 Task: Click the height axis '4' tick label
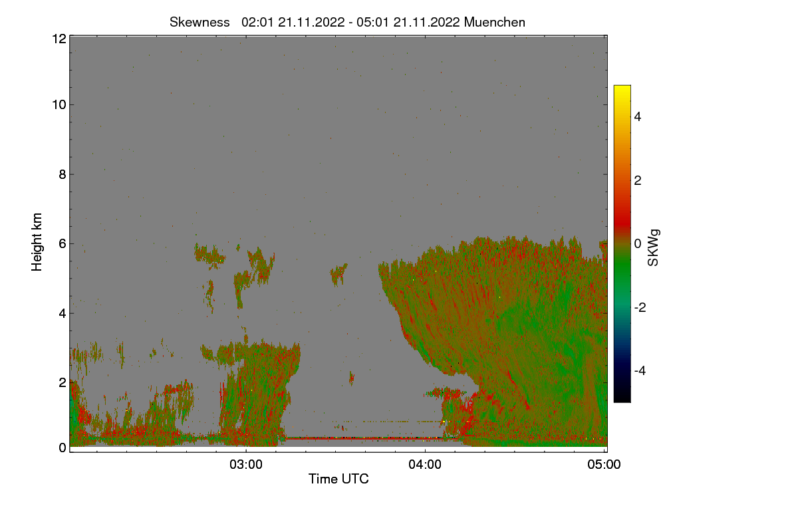click(63, 313)
